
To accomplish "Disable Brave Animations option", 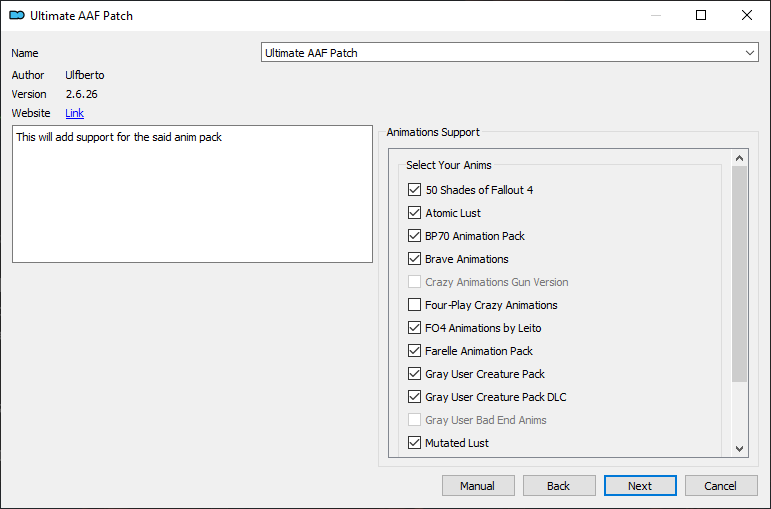I will pyautogui.click(x=415, y=259).
